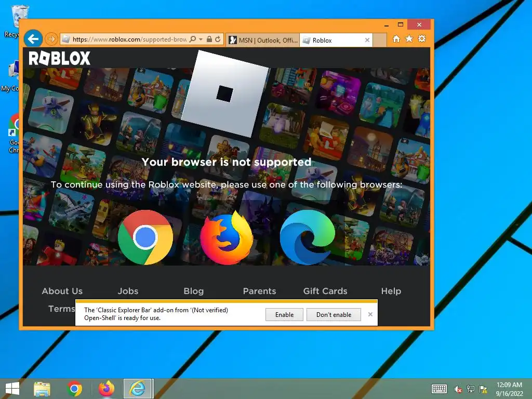Click the Internet Explorer taskbar icon
The height and width of the screenshot is (399, 532).
click(x=138, y=389)
